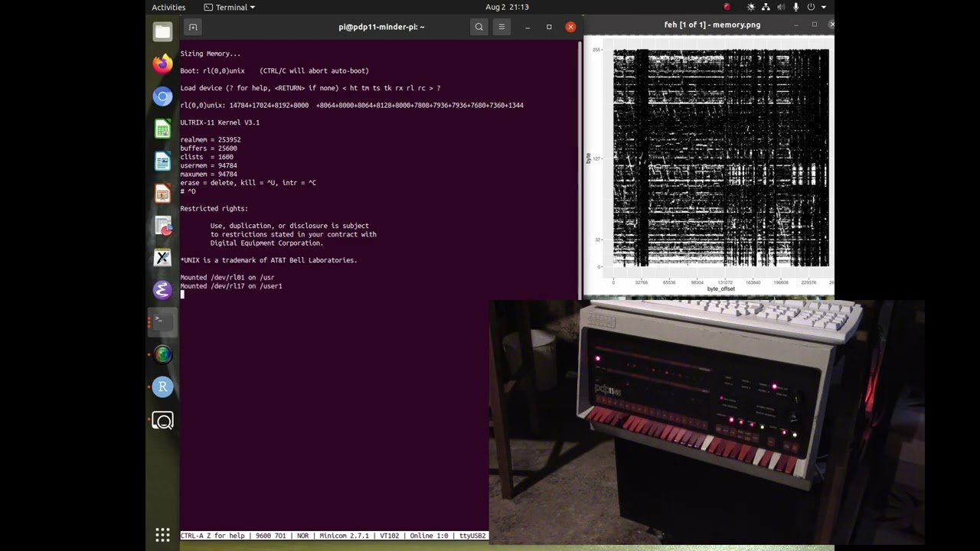
Task: Maximize the feh memory.png window
Action: (x=815, y=24)
